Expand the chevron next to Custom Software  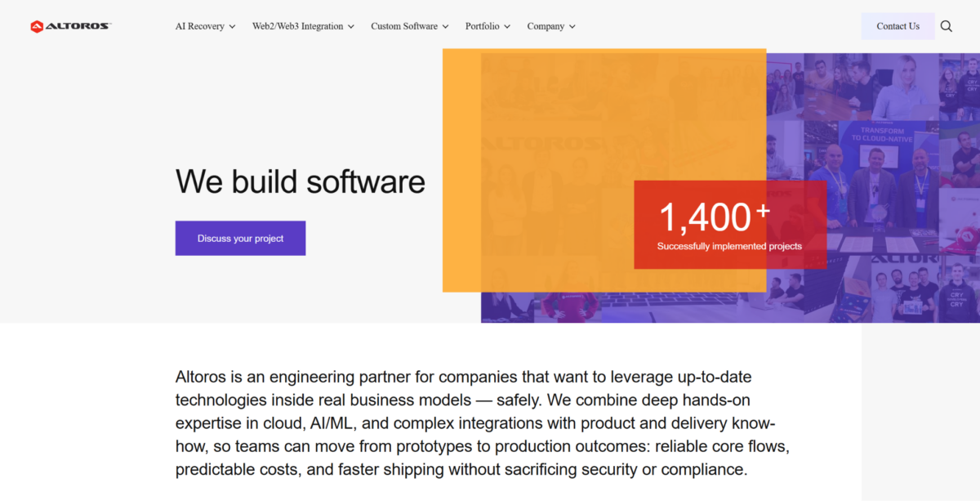(x=446, y=26)
